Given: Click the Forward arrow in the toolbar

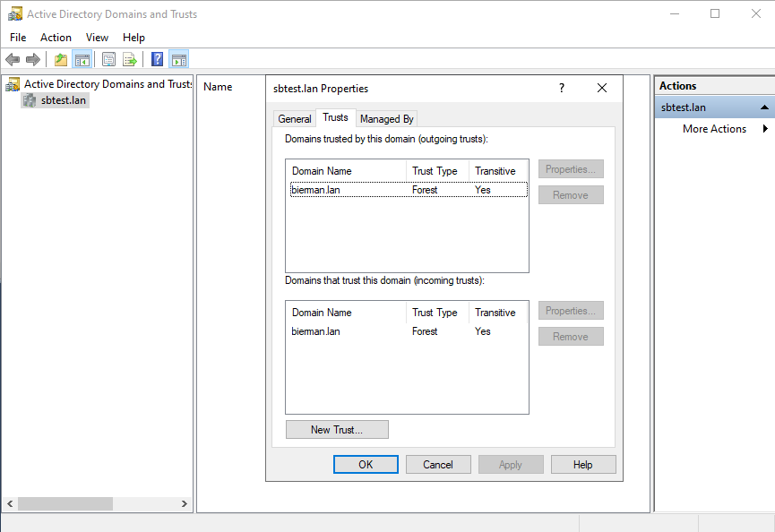Looking at the screenshot, I should [x=32, y=60].
